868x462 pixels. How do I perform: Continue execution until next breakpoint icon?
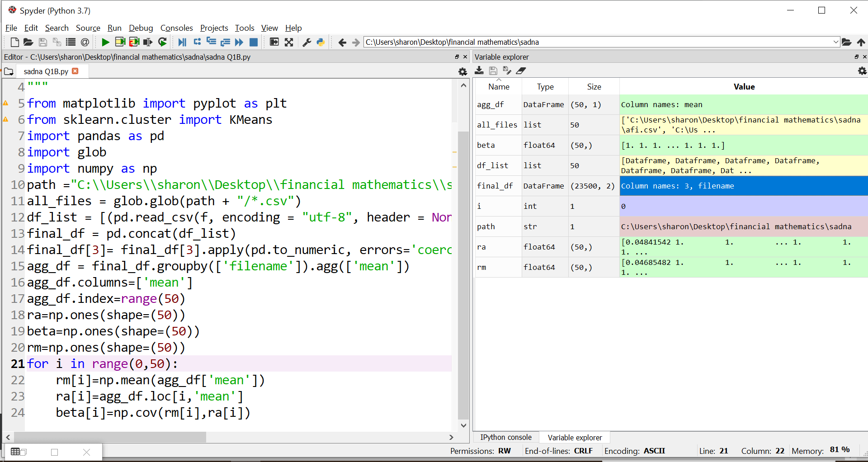pyautogui.click(x=239, y=42)
